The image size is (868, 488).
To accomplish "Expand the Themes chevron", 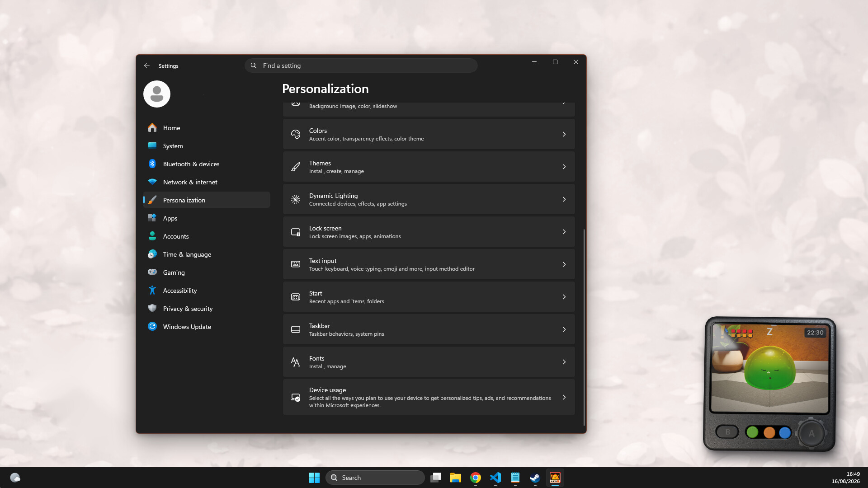I will tap(564, 167).
